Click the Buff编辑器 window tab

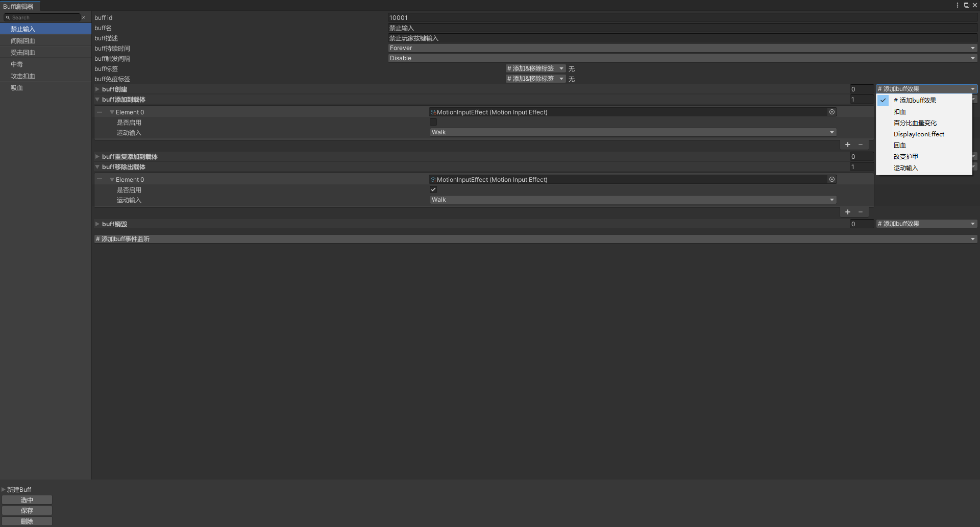[x=19, y=6]
